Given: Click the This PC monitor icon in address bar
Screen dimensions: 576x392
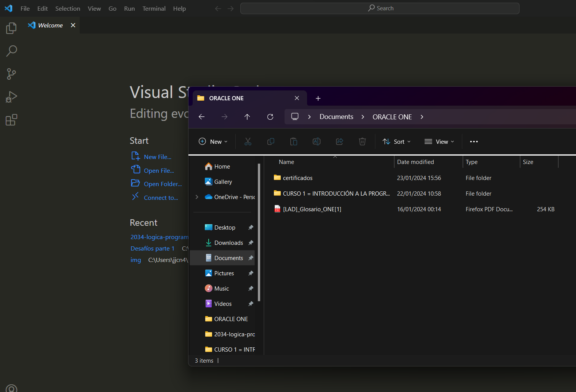Looking at the screenshot, I should pos(295,117).
